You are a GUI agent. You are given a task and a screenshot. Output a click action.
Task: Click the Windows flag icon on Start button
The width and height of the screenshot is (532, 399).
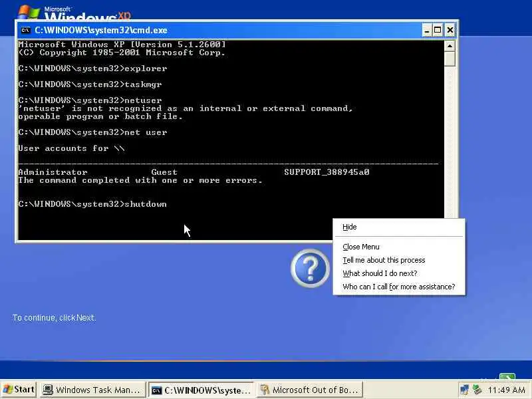point(7,390)
